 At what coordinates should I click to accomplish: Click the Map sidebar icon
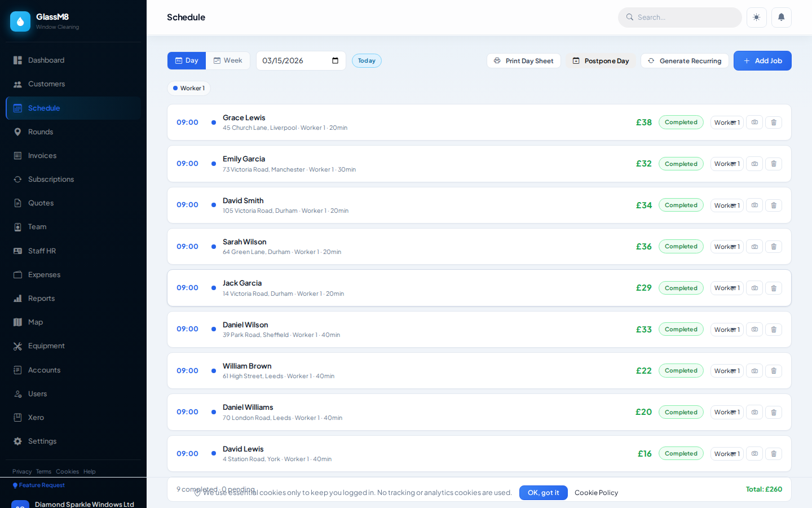[x=17, y=322]
